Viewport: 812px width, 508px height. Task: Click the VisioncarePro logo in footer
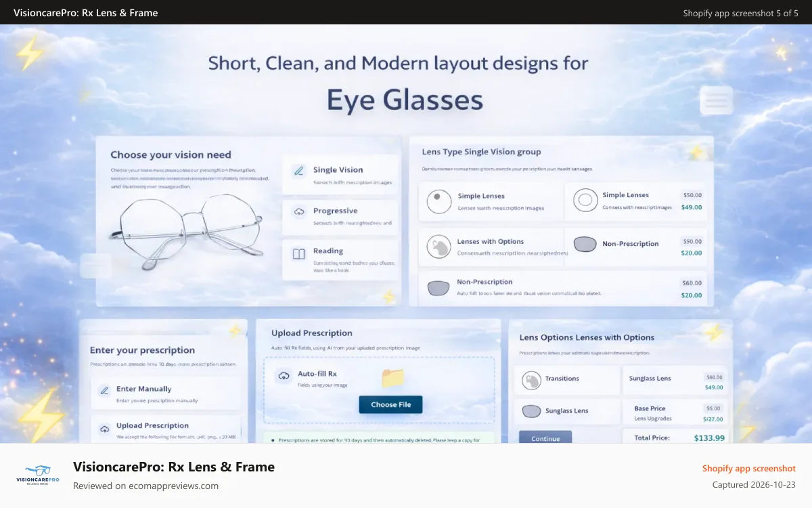point(38,475)
